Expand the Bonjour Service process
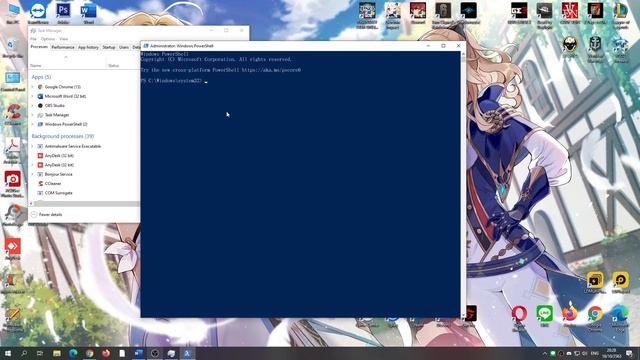640x360 pixels. pos(33,174)
